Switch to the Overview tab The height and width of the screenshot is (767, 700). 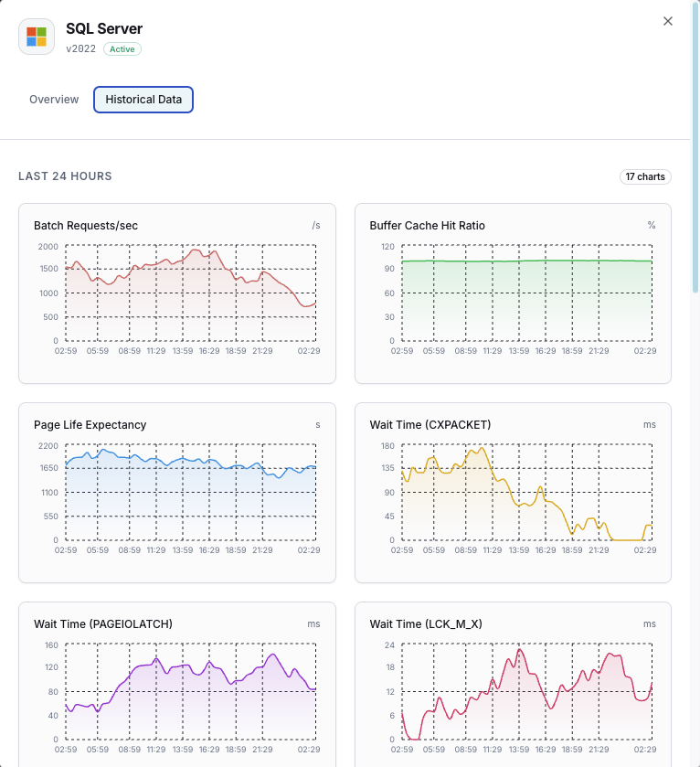tap(53, 100)
